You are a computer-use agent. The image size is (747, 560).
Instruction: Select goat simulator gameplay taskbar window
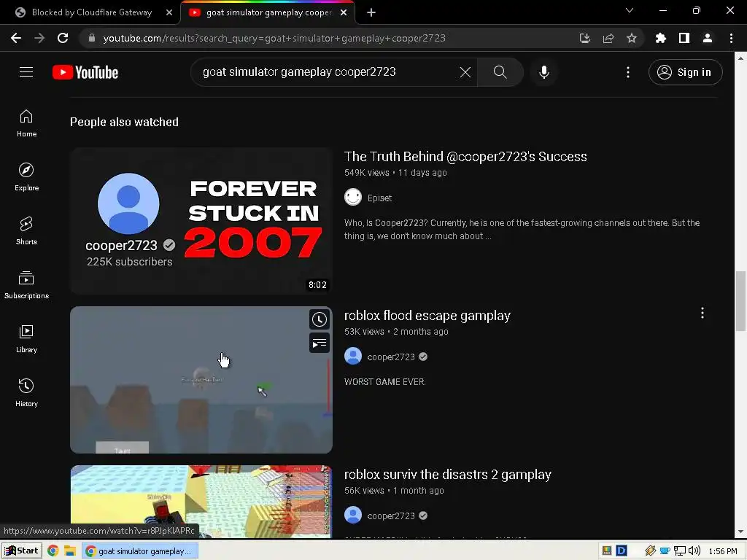pyautogui.click(x=140, y=551)
